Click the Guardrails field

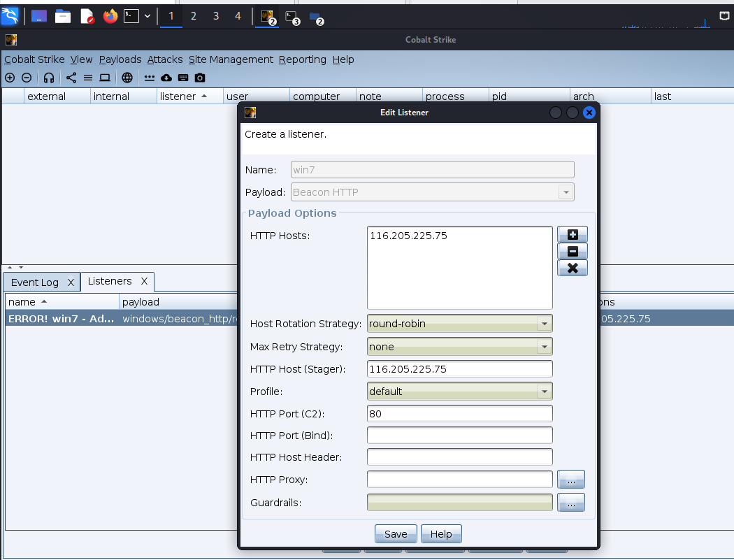460,503
